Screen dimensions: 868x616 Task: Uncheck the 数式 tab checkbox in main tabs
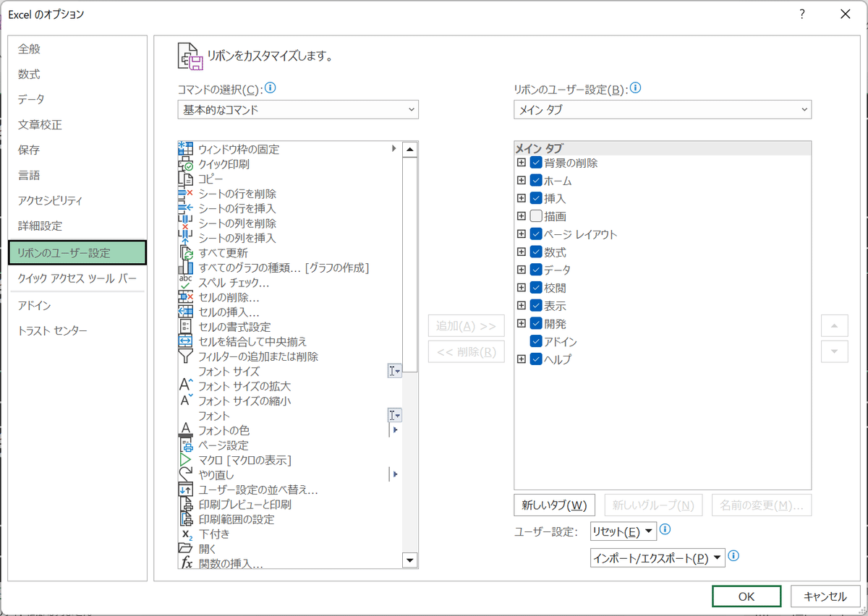(536, 252)
